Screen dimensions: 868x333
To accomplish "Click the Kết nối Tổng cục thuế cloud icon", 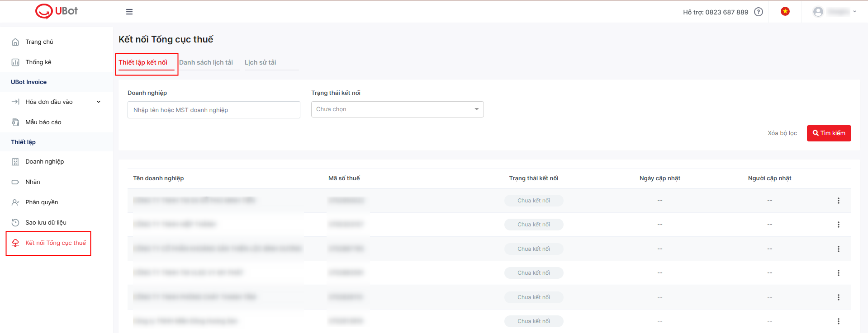I will point(15,243).
